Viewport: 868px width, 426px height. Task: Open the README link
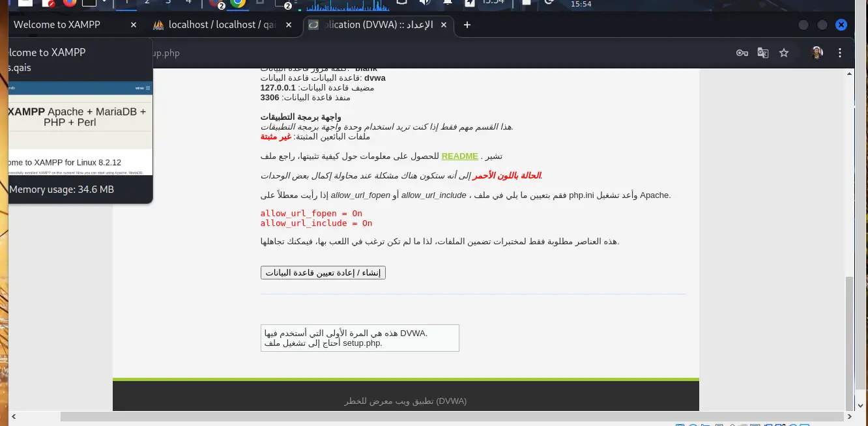tap(459, 156)
